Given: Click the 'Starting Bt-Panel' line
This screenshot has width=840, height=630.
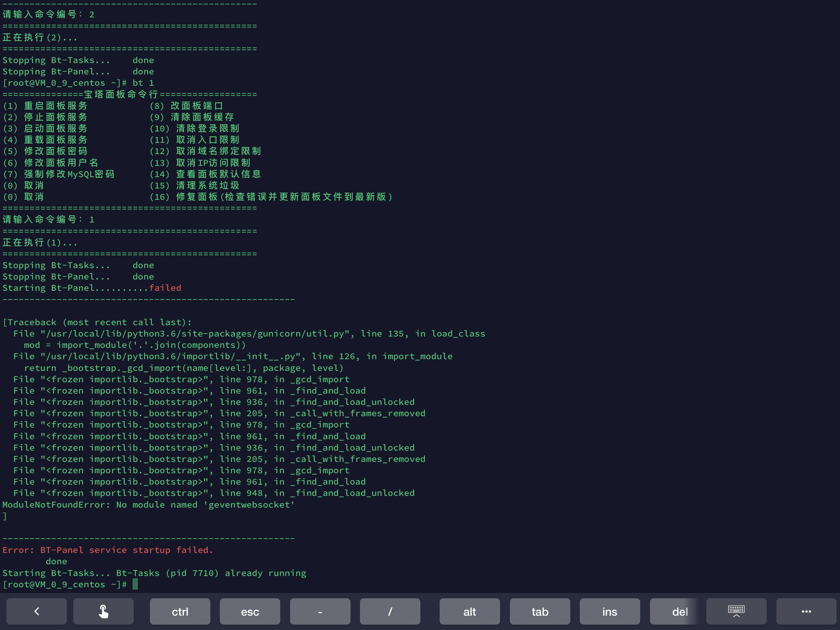Looking at the screenshot, I should (92, 288).
